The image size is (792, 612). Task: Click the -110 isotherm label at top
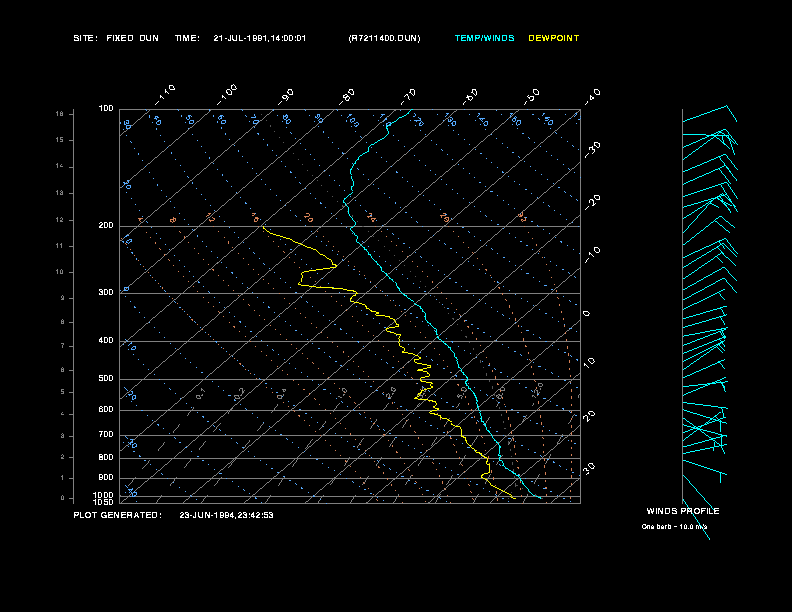pos(165,95)
